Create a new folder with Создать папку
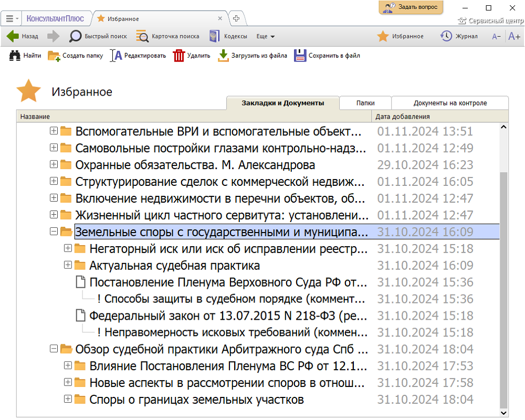Image resolution: width=525 pixels, height=420 pixels. (54, 56)
